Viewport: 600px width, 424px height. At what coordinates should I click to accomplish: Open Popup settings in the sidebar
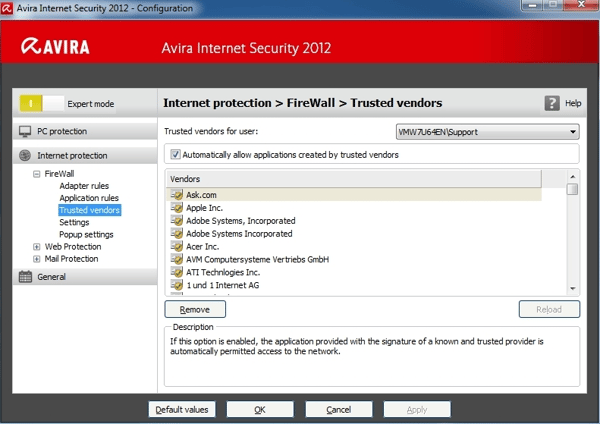(x=86, y=234)
